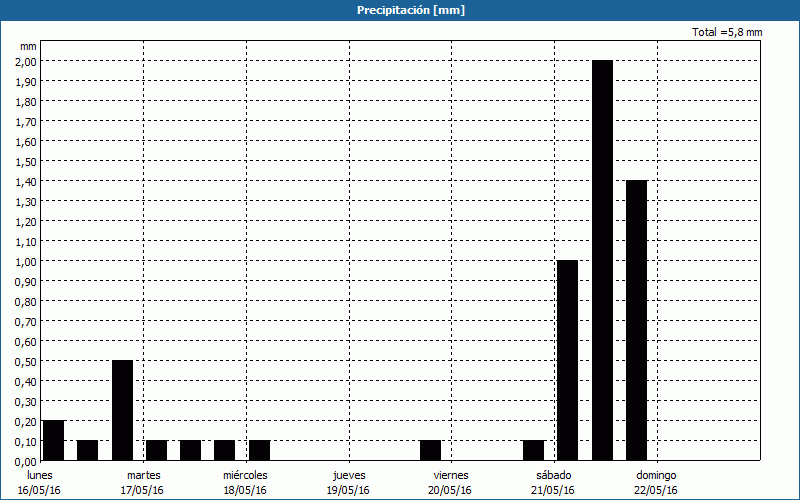Click the miércoles day label
The width and height of the screenshot is (800, 500).
pos(245,475)
